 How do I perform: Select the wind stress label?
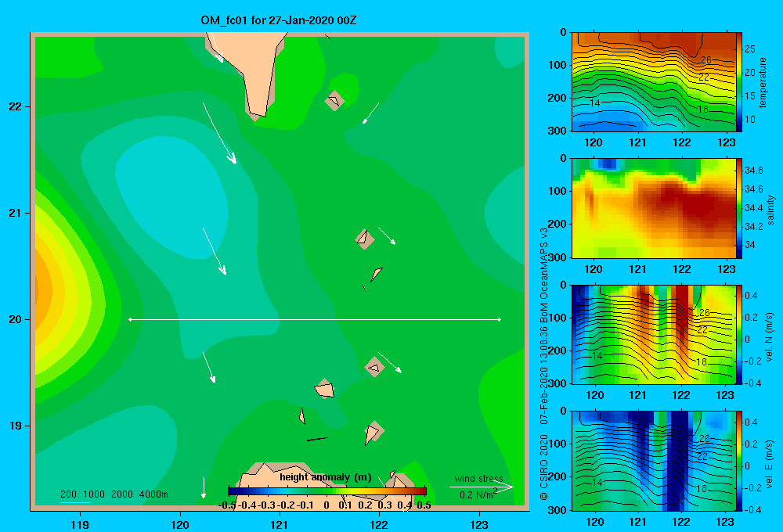[478, 479]
